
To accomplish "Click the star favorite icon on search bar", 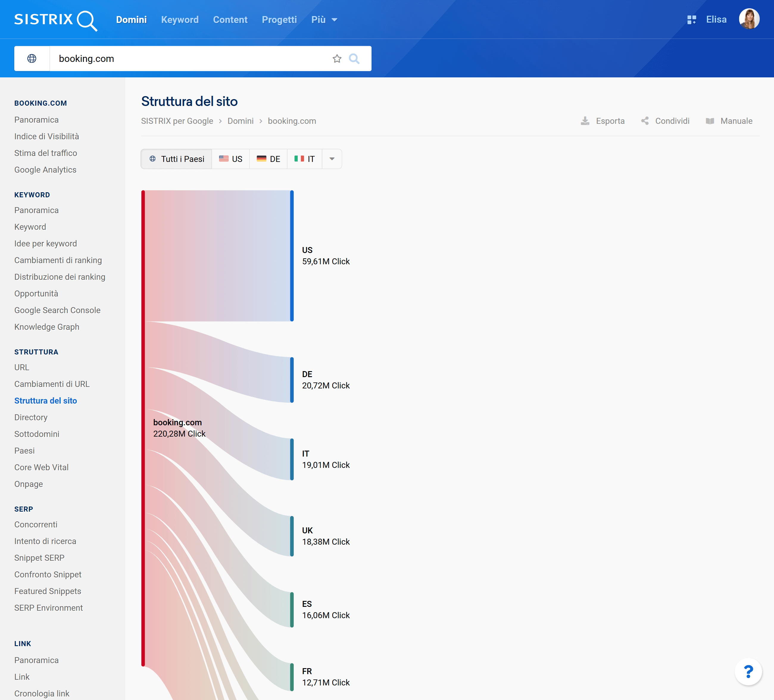I will [337, 59].
